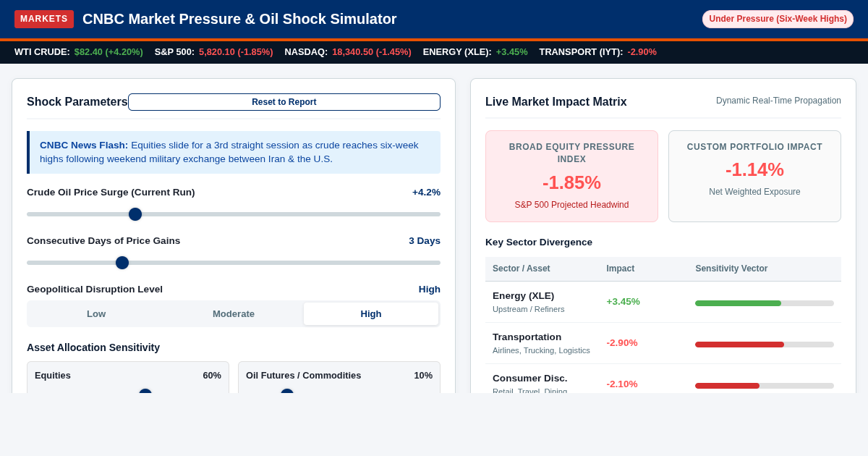This screenshot has height=456, width=868.
Task: Click the -1.14% custom portfolio figure
Action: click(x=754, y=169)
